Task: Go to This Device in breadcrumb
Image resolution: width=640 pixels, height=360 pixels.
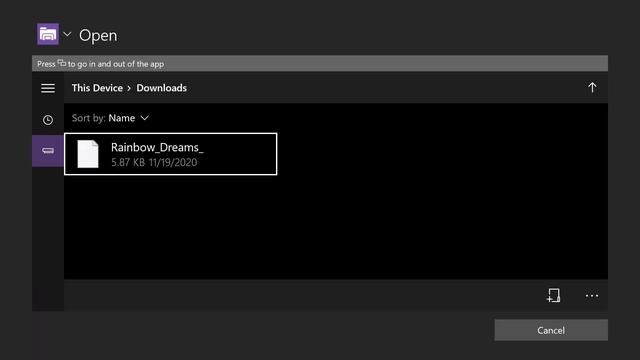Action: [x=97, y=88]
